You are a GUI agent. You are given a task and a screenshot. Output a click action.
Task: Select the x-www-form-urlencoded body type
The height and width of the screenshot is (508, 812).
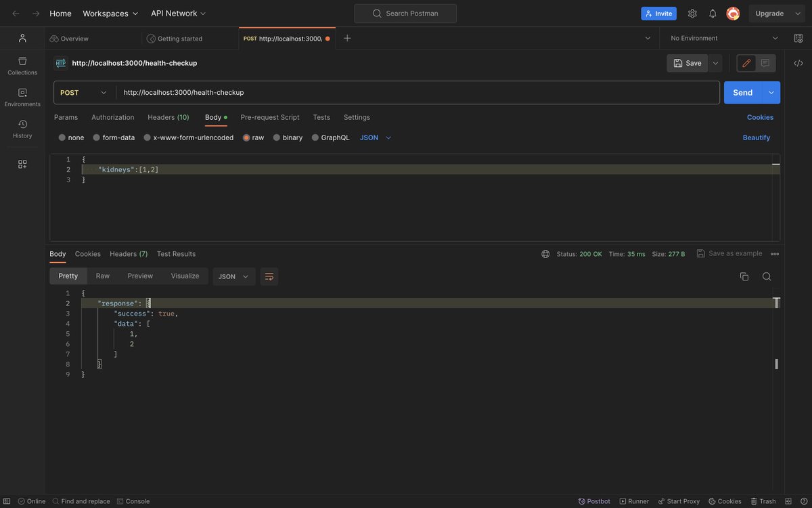(x=189, y=137)
